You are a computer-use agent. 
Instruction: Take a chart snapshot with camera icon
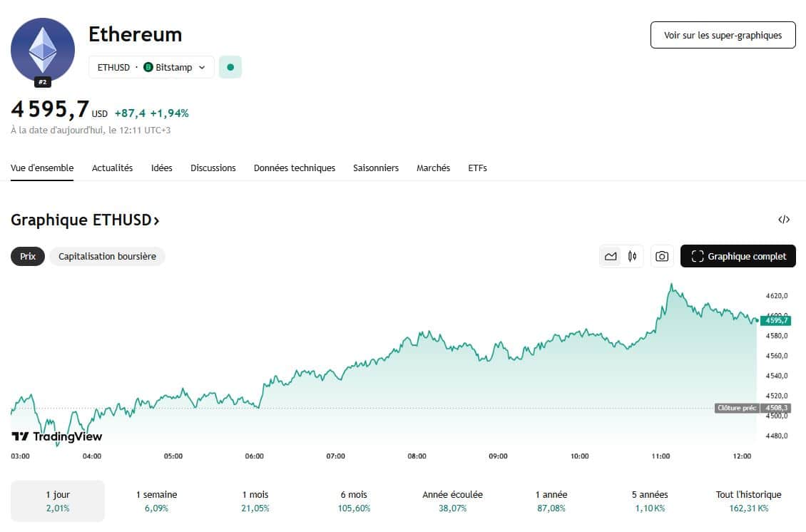point(662,257)
